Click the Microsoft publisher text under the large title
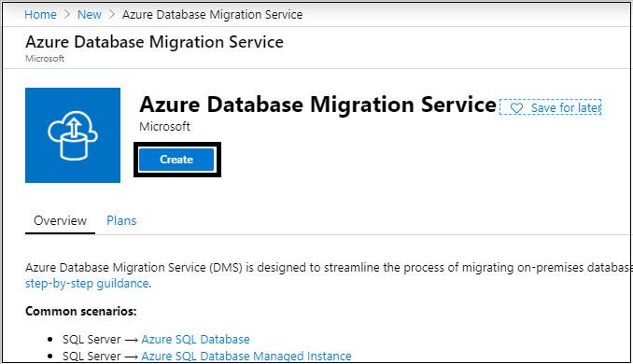 pos(164,127)
